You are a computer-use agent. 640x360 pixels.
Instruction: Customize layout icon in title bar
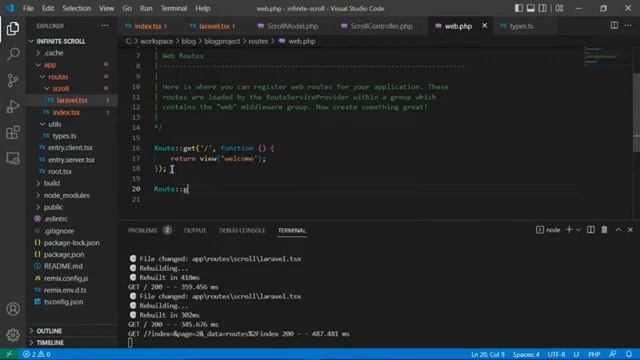pyautogui.click(x=560, y=8)
